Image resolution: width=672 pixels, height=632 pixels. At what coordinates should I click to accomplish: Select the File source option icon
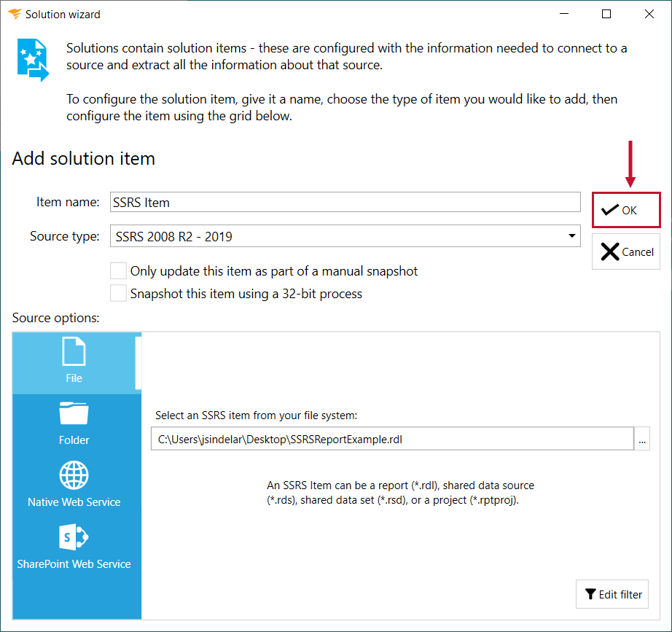click(x=74, y=351)
